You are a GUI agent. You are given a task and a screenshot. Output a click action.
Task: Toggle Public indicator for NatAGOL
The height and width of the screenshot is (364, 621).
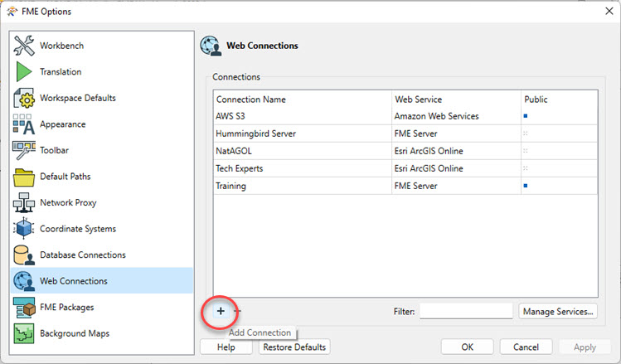(x=526, y=151)
